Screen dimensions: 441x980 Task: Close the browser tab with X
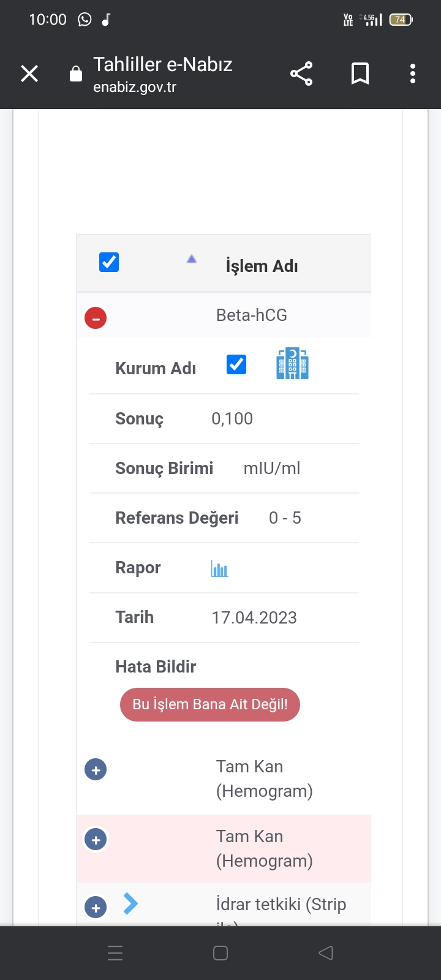tap(29, 73)
